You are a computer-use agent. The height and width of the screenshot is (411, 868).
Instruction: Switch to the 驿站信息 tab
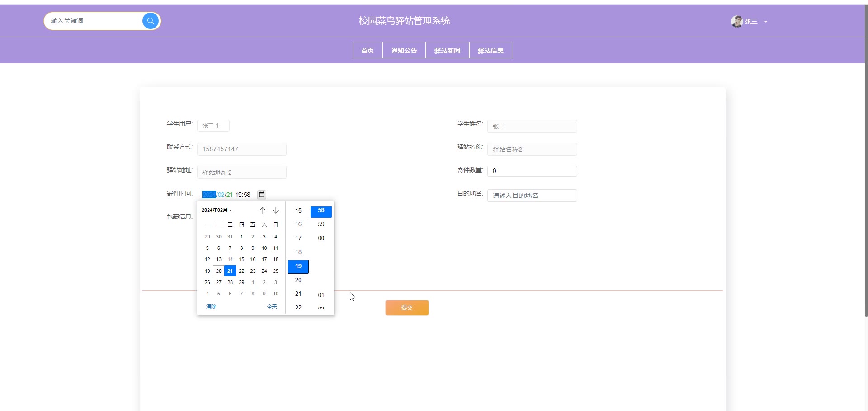click(491, 51)
